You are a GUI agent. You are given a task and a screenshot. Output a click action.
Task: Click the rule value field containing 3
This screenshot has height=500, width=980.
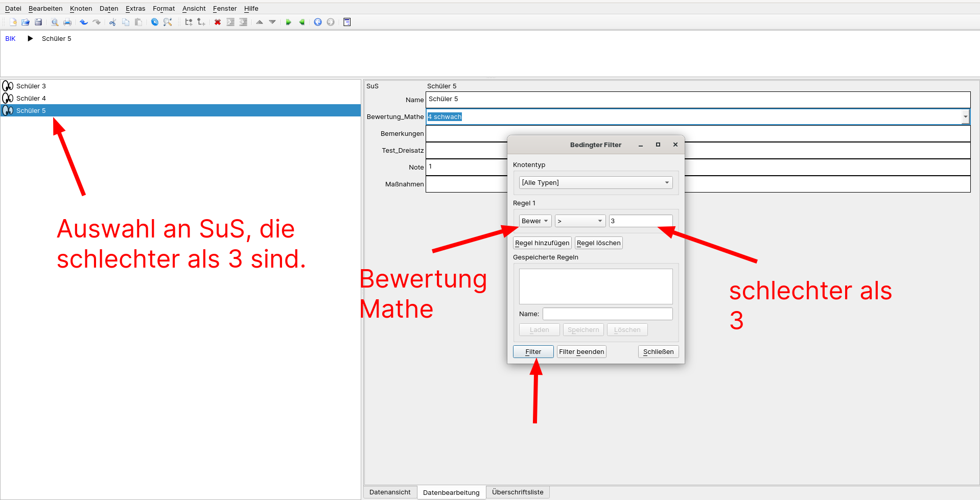pyautogui.click(x=641, y=221)
